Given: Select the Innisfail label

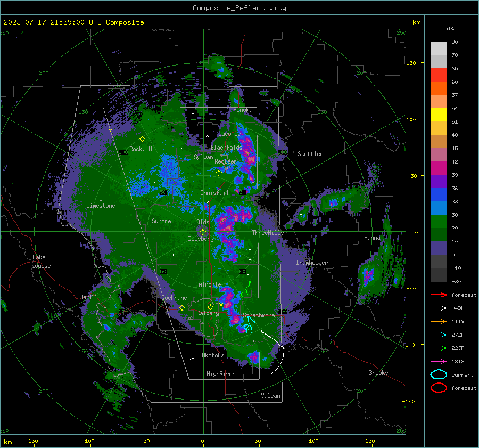Looking at the screenshot, I should 214,193.
